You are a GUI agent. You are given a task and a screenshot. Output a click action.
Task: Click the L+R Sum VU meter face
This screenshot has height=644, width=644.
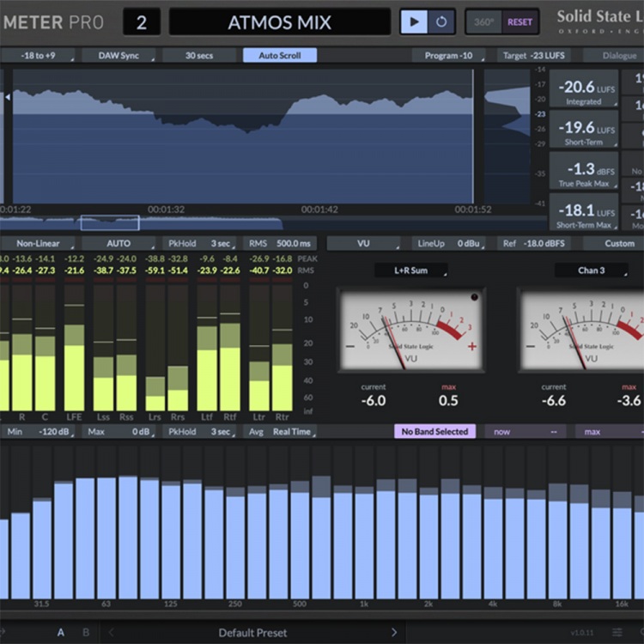pyautogui.click(x=410, y=331)
